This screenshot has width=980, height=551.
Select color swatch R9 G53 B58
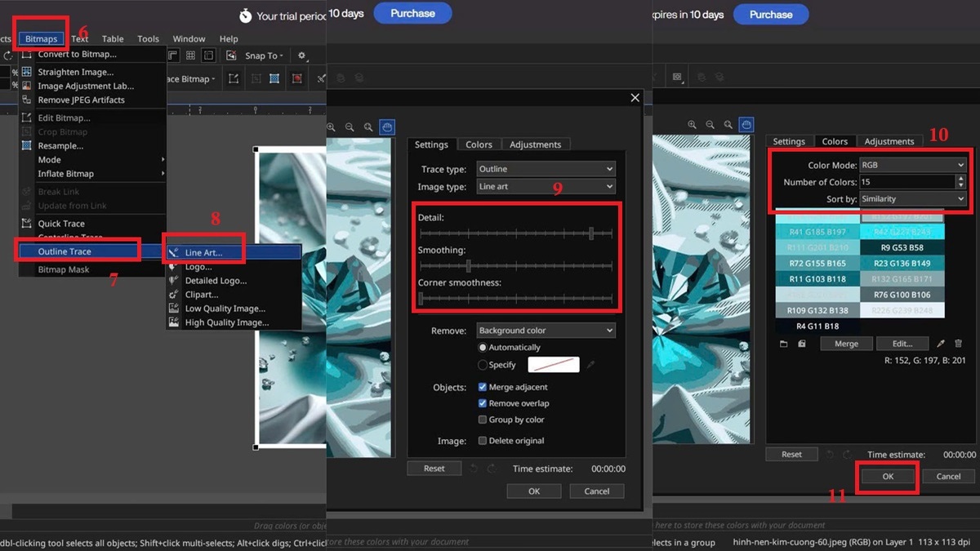(x=902, y=247)
